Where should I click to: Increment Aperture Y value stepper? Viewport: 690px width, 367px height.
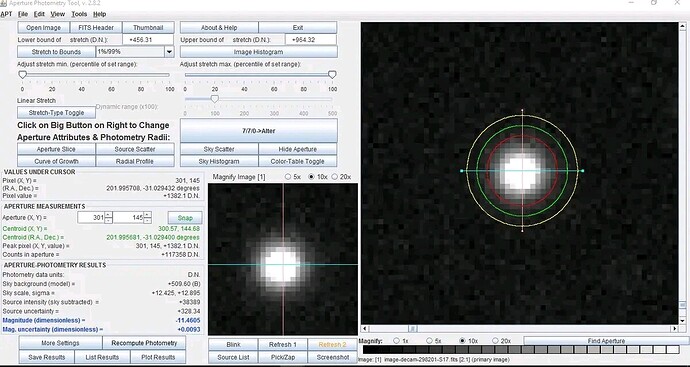click(x=147, y=215)
